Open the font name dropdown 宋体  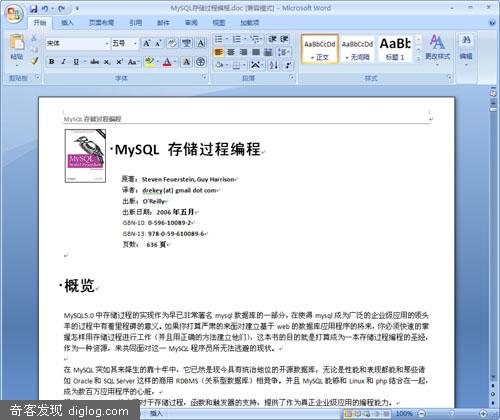point(107,43)
